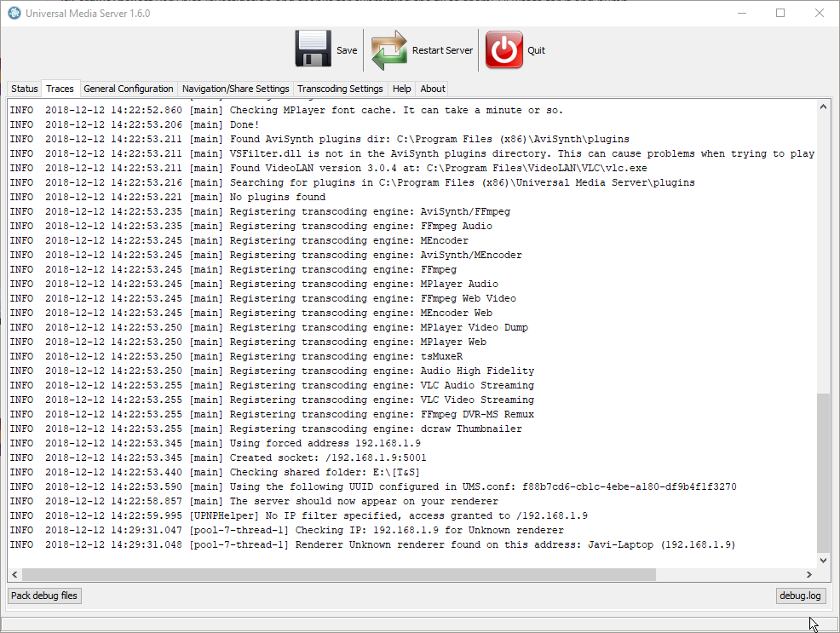Click 'The server should now appear' line
The image size is (840, 633).
pyautogui.click(x=254, y=501)
